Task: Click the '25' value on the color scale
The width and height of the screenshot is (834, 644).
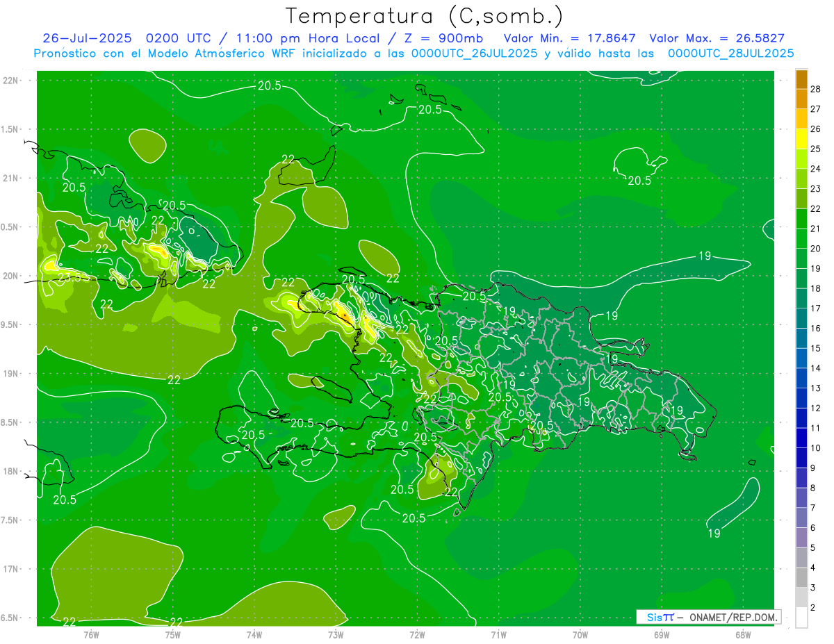Action: coord(816,149)
